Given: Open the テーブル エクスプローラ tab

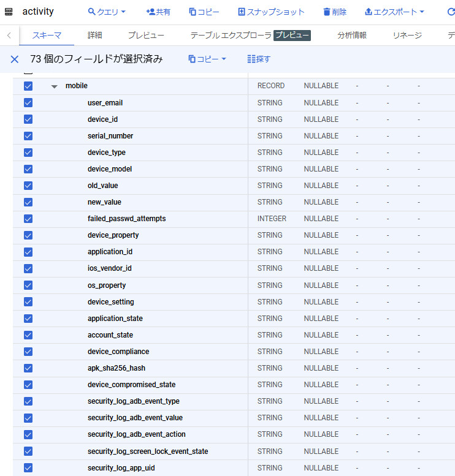Looking at the screenshot, I should click(x=231, y=36).
